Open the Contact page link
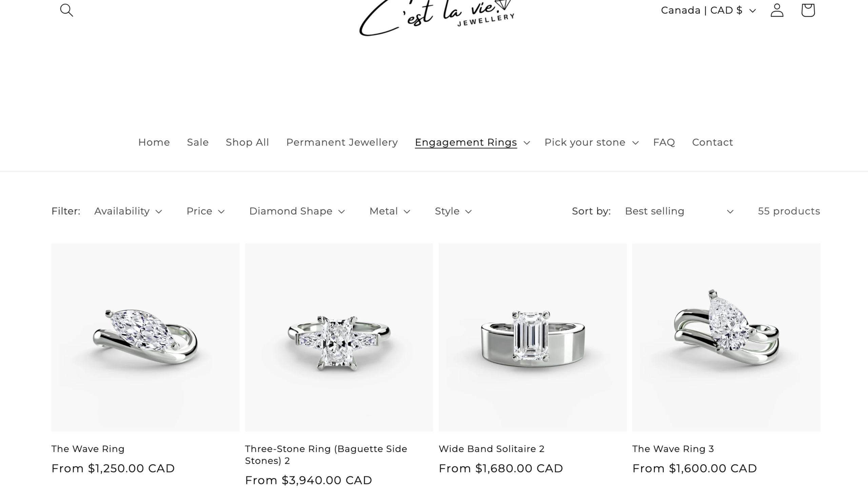The height and width of the screenshot is (488, 868). coord(712,142)
